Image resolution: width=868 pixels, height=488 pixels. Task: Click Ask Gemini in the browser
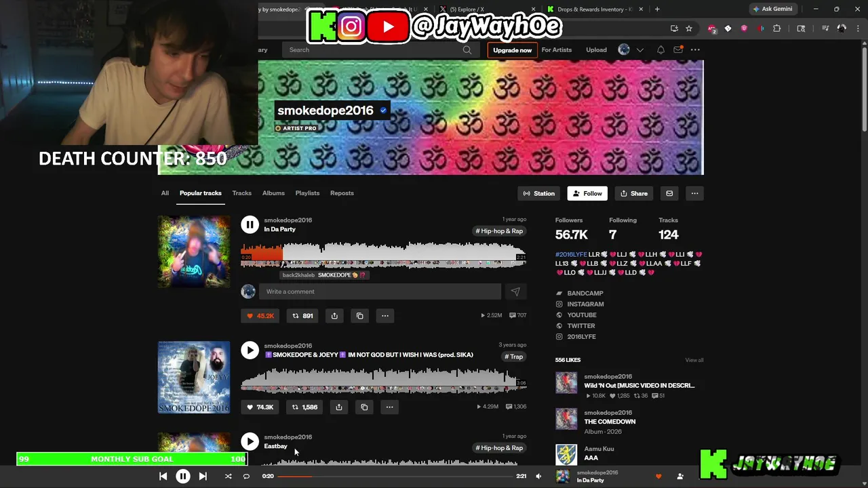[772, 9]
